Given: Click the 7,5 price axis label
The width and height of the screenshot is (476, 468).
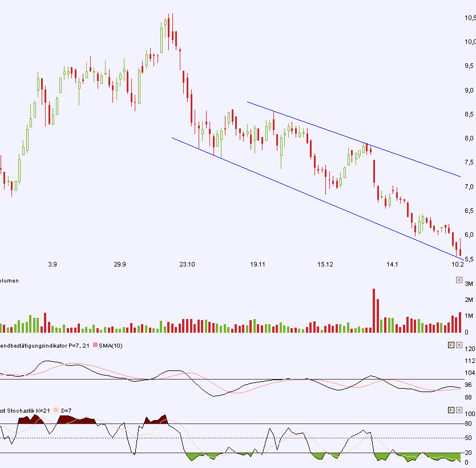Looking at the screenshot, I should point(469,163).
